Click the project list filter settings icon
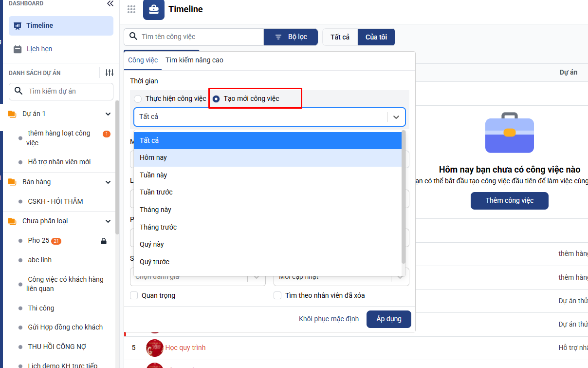Image resolution: width=588 pixels, height=368 pixels. coord(109,73)
